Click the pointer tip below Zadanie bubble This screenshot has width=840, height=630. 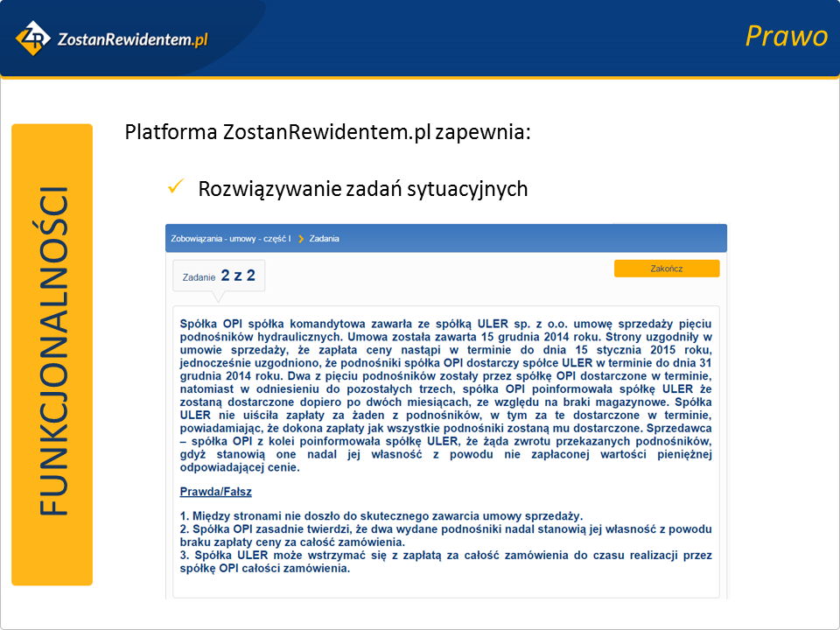220,297
